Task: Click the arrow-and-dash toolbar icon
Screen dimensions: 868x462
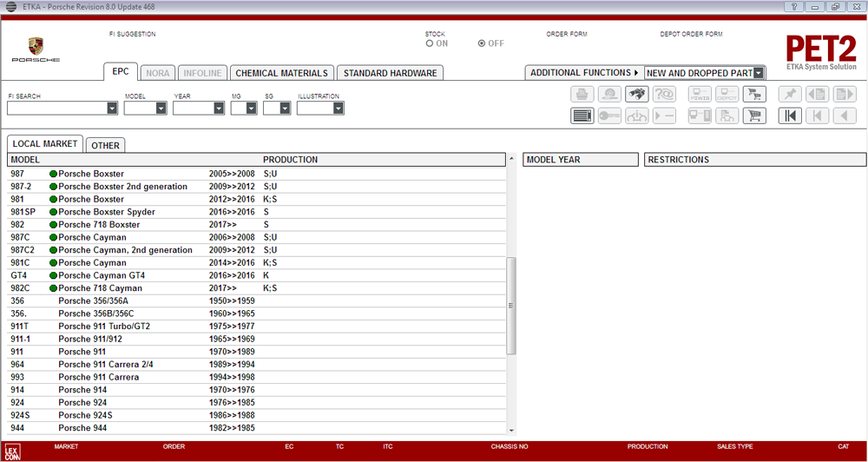Action: click(x=664, y=115)
